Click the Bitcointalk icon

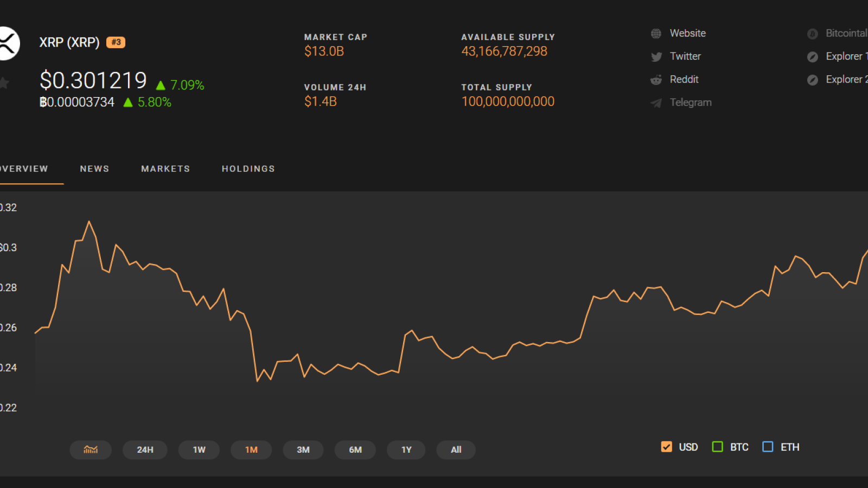coord(812,34)
